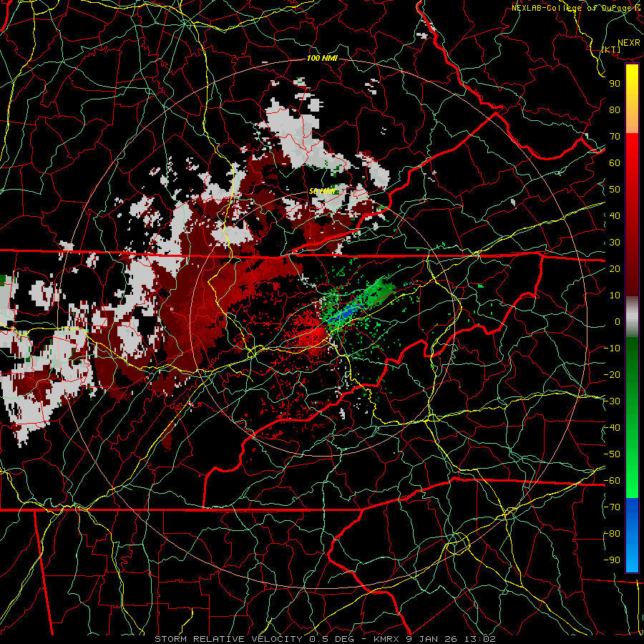644x644 pixels.
Task: Click the positive 90 scale value
Action: point(615,84)
